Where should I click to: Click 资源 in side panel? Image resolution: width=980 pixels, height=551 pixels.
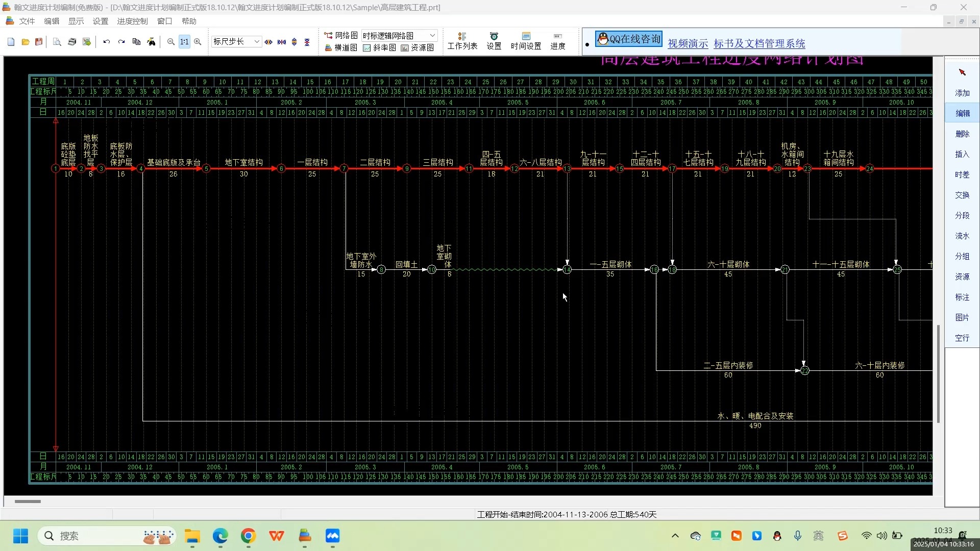[962, 277]
